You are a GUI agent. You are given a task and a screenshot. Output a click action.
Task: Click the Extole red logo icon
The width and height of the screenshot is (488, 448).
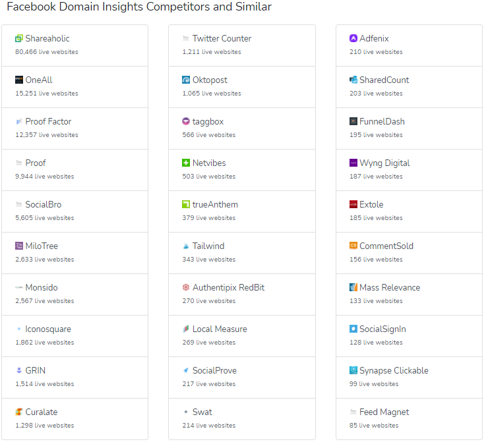pyautogui.click(x=353, y=205)
